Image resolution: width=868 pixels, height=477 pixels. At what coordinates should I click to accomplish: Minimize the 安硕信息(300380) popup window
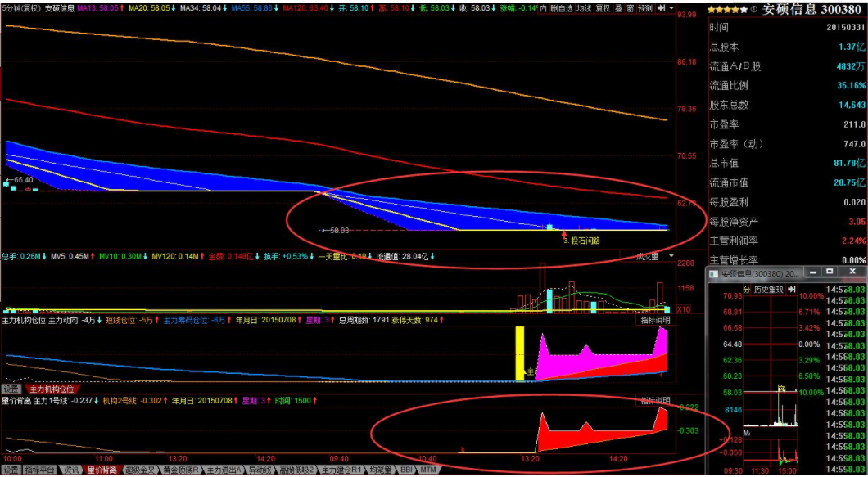coord(813,272)
